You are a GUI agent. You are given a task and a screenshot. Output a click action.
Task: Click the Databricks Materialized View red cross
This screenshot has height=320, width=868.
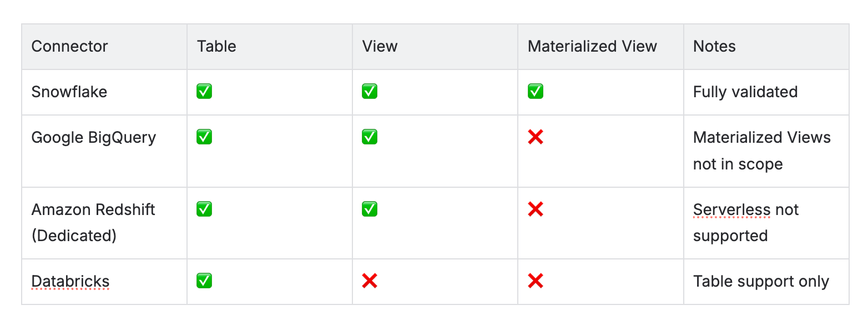click(x=536, y=281)
